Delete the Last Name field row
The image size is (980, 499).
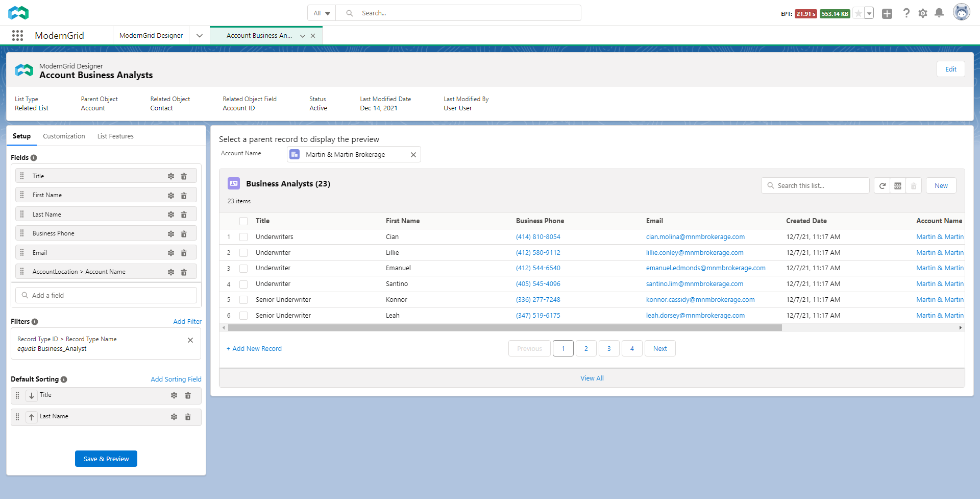point(184,215)
